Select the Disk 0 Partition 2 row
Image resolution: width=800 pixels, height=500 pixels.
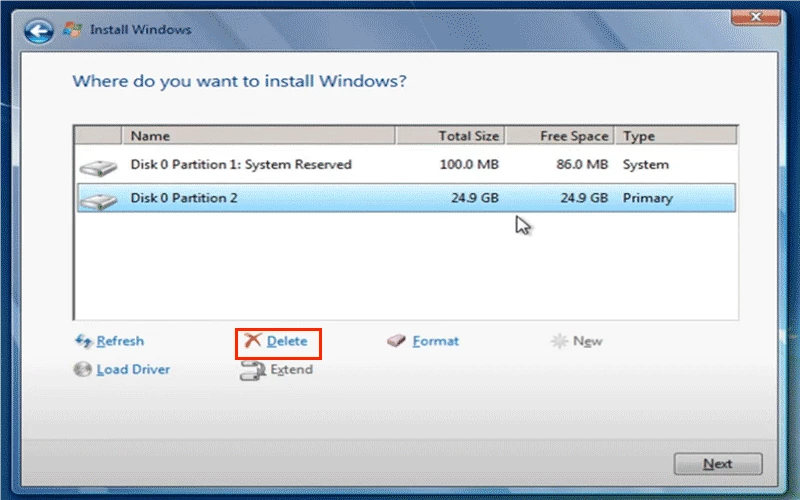[x=406, y=198]
